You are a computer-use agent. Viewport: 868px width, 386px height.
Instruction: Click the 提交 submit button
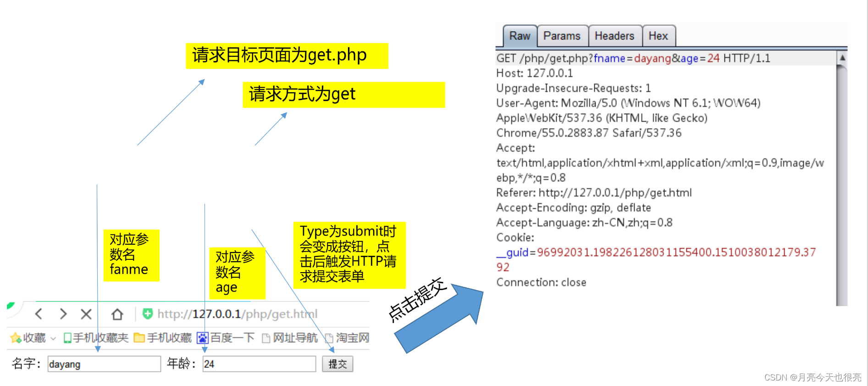(337, 364)
